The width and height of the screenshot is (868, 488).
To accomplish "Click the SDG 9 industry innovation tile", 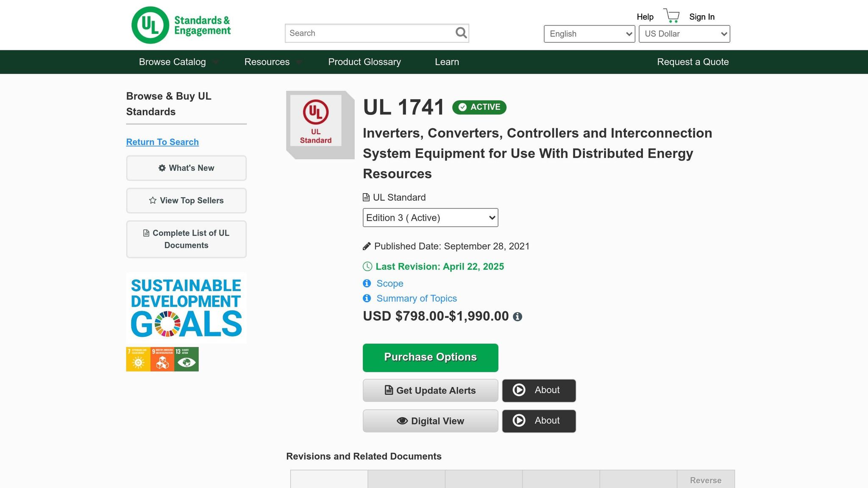I will tap(162, 359).
